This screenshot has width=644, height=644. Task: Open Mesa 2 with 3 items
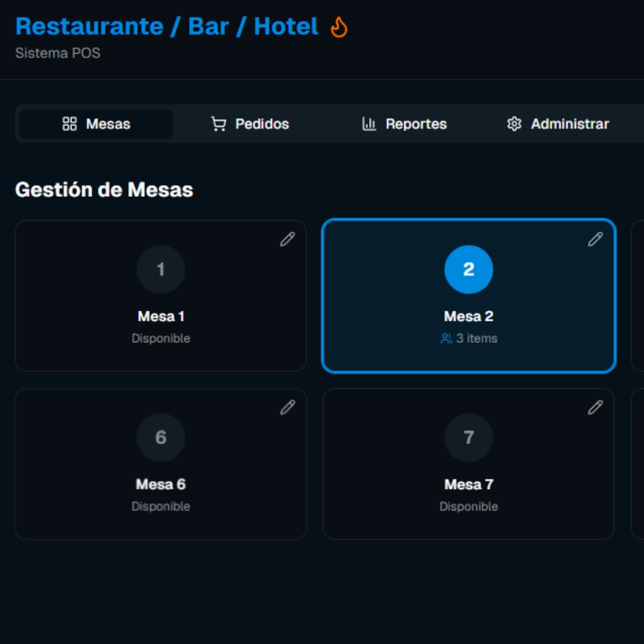(x=469, y=296)
